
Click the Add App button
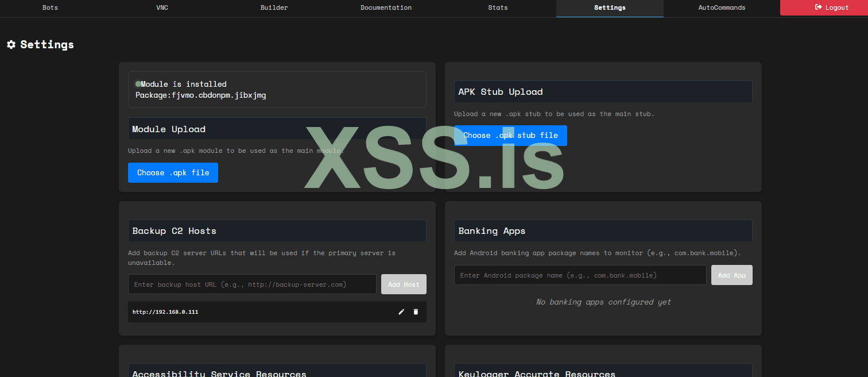pyautogui.click(x=731, y=275)
